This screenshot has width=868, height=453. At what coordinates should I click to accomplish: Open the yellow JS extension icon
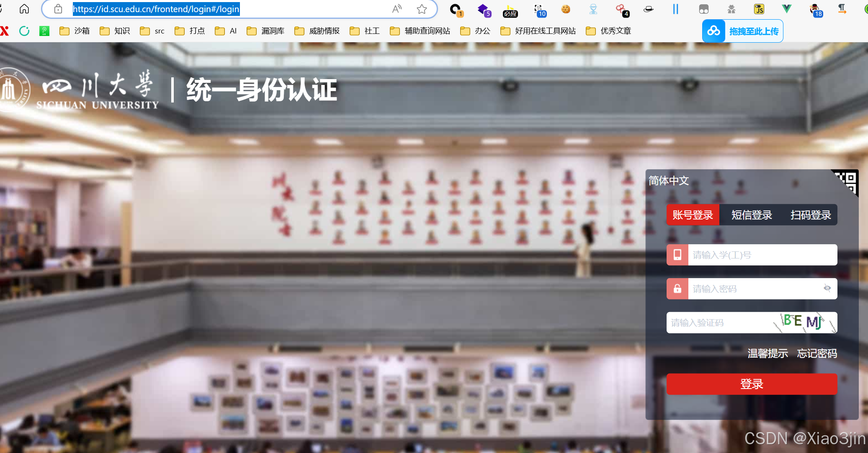759,9
